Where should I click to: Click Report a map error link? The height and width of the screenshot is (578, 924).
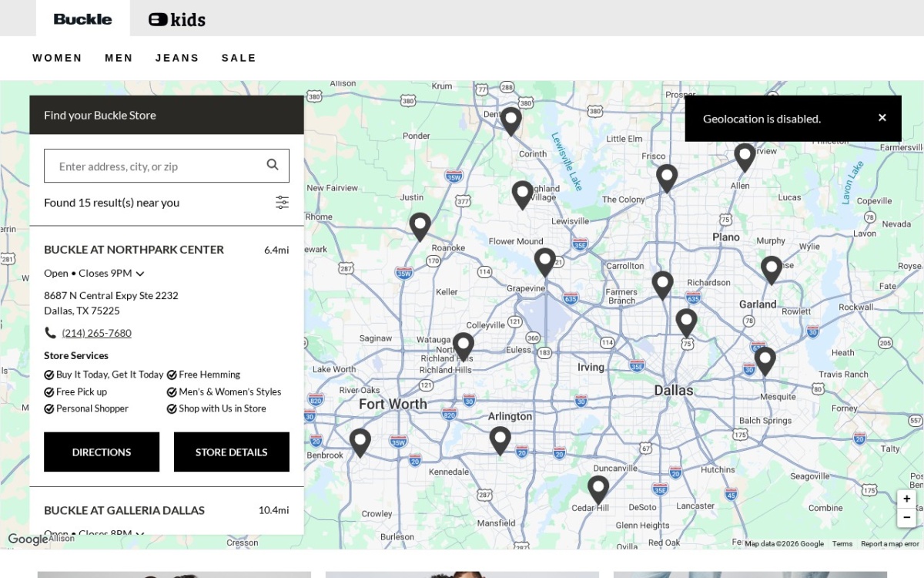(890, 543)
